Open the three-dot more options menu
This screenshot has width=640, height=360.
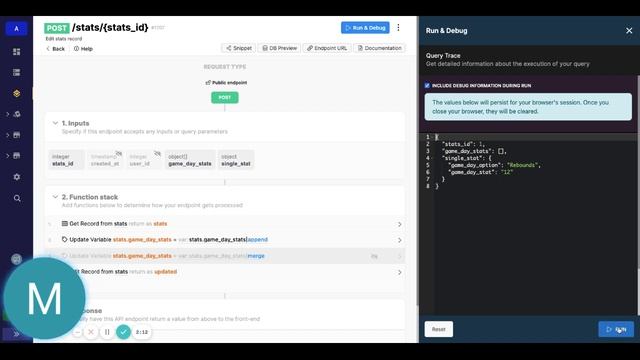tap(398, 27)
